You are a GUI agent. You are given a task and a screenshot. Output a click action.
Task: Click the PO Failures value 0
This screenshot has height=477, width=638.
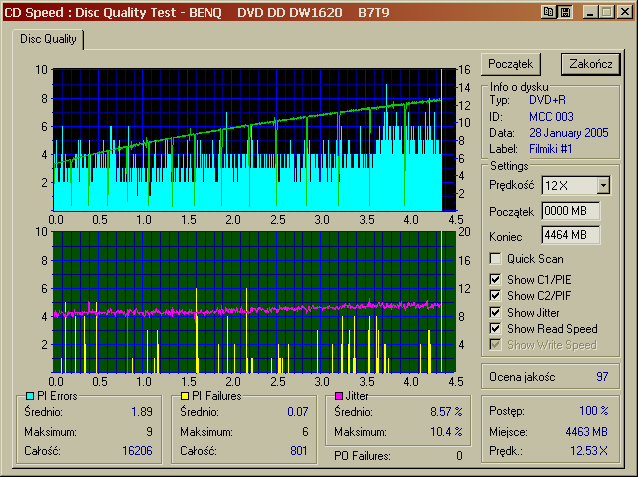click(459, 456)
